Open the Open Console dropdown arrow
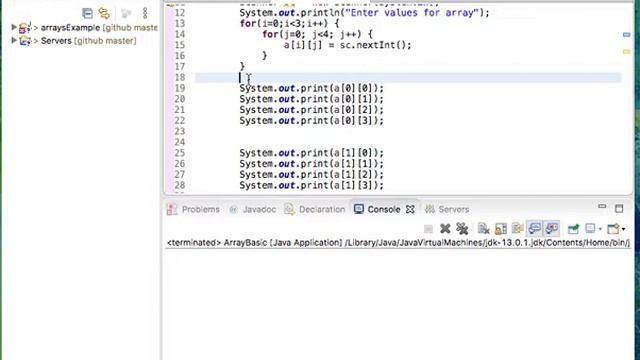Image resolution: width=640 pixels, height=360 pixels. pos(623,229)
